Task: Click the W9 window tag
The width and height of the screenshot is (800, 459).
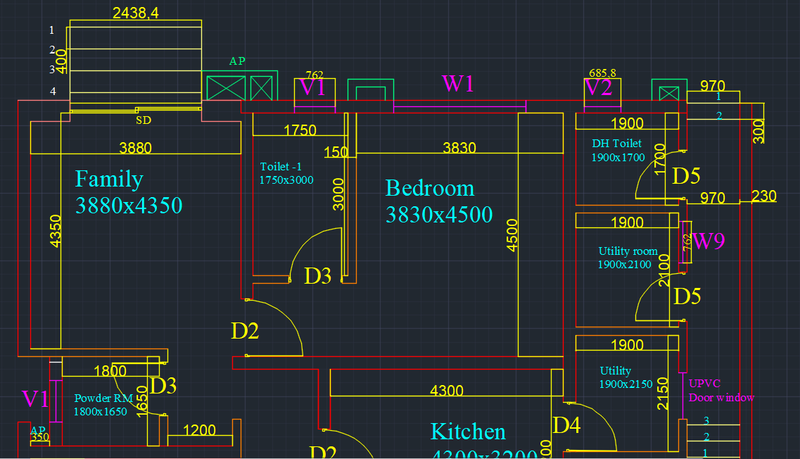Action: [x=708, y=241]
